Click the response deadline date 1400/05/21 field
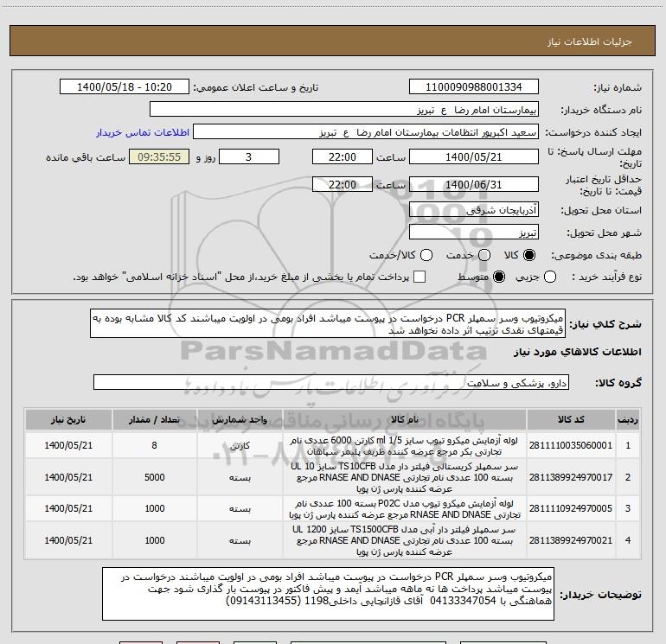666x644 pixels. (x=474, y=156)
